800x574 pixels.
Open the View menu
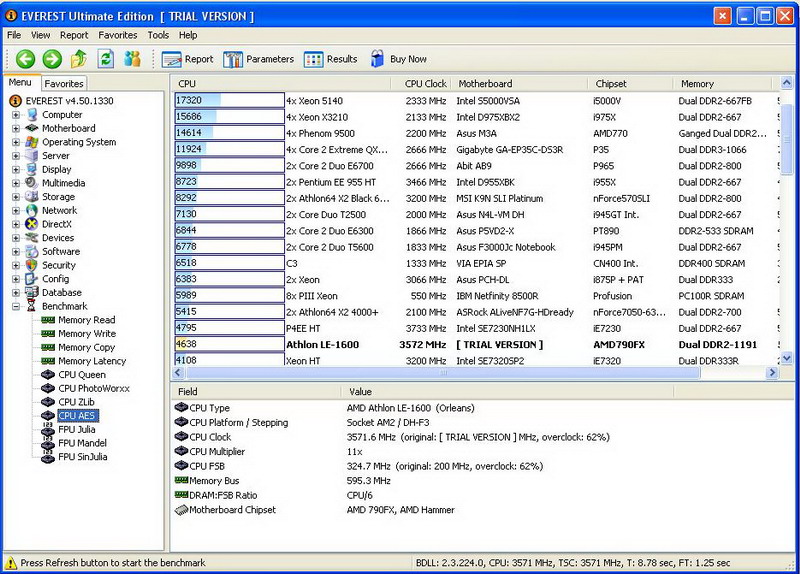coord(40,35)
